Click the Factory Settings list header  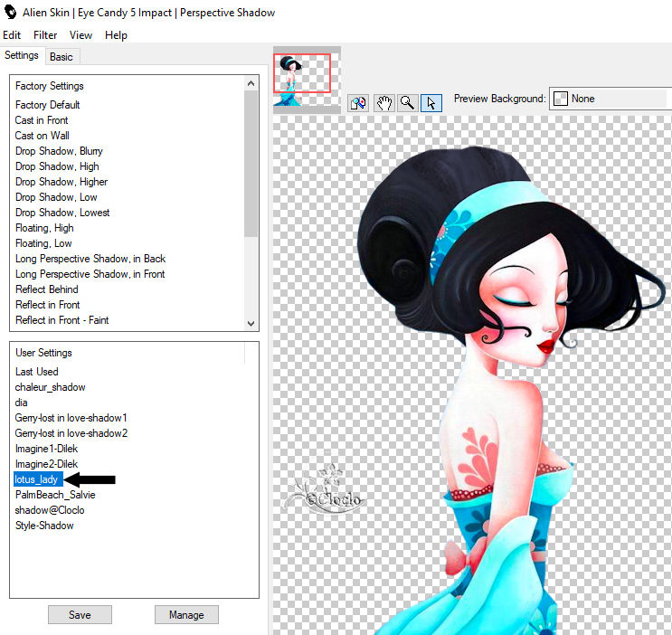click(50, 86)
